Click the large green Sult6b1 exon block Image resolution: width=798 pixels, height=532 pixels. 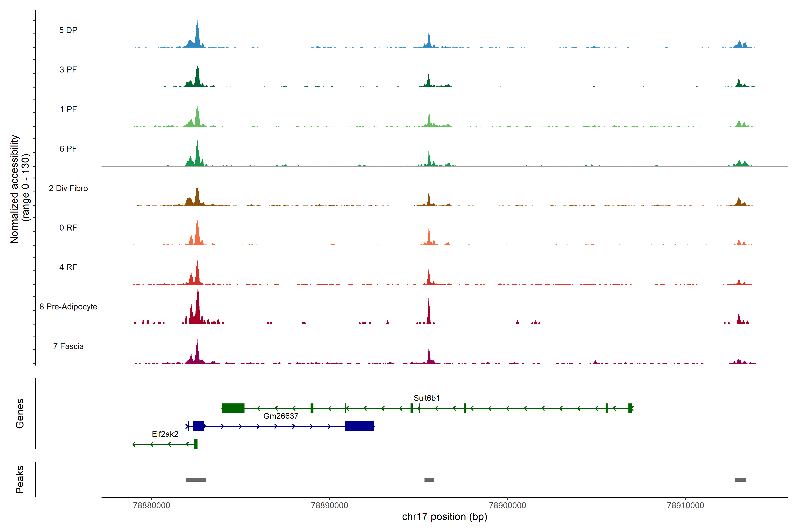[233, 408]
